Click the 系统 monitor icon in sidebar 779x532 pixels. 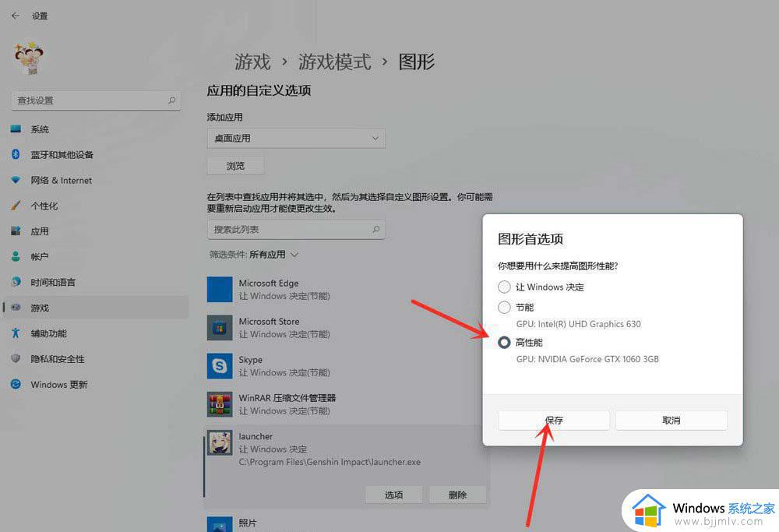16,129
